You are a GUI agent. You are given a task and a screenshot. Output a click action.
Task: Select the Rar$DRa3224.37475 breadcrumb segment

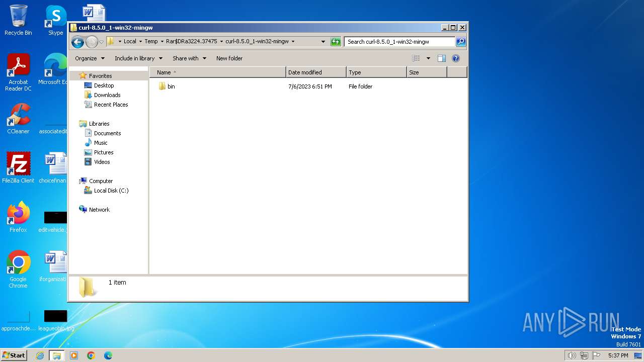point(192,42)
